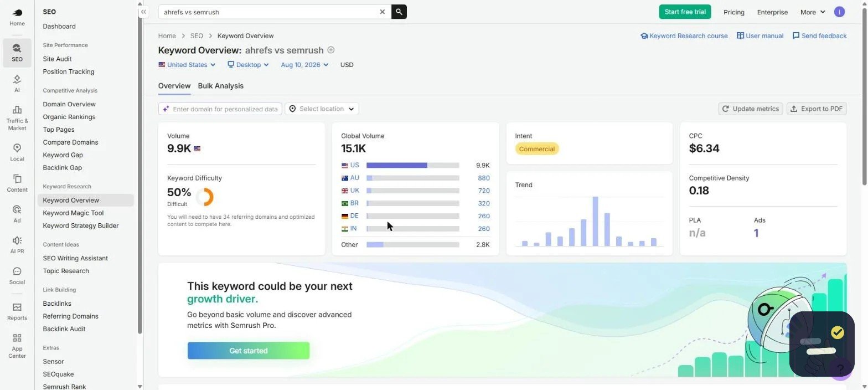Open the Desktop device dropdown
This screenshot has height=390, width=868.
[x=249, y=65]
